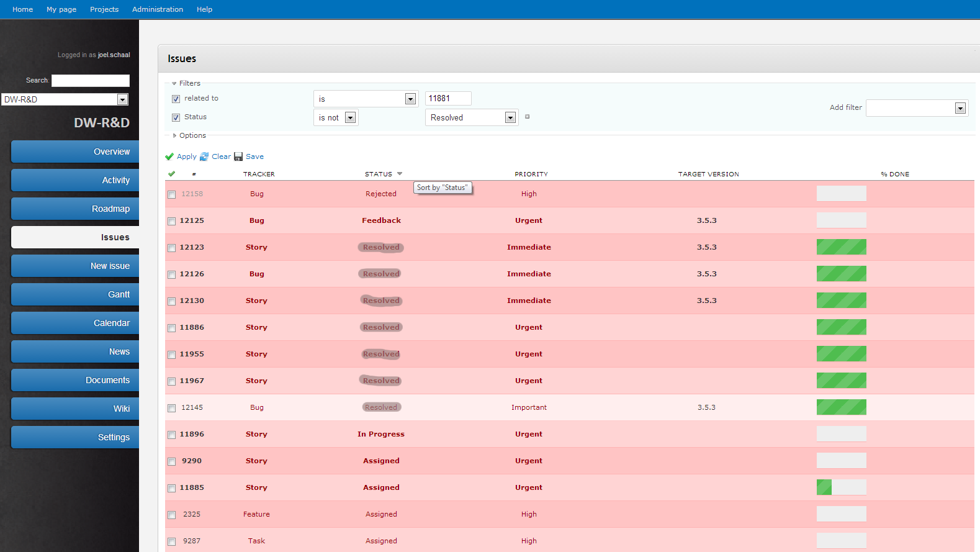Click the sort arrow next to STATUS header
The image size is (980, 552).
[400, 174]
